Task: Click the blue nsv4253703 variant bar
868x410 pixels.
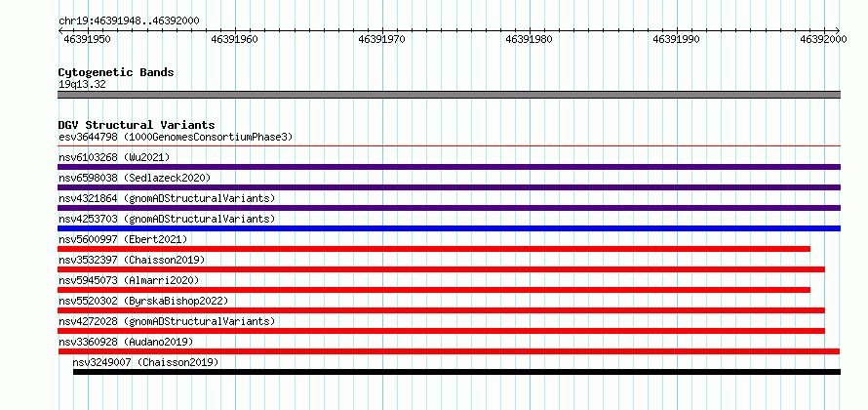Action: (450, 228)
